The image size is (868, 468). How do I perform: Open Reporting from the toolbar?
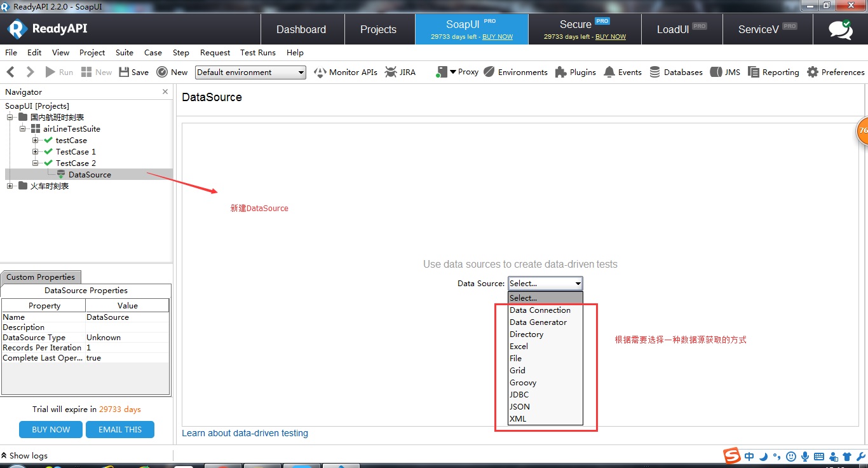point(773,72)
